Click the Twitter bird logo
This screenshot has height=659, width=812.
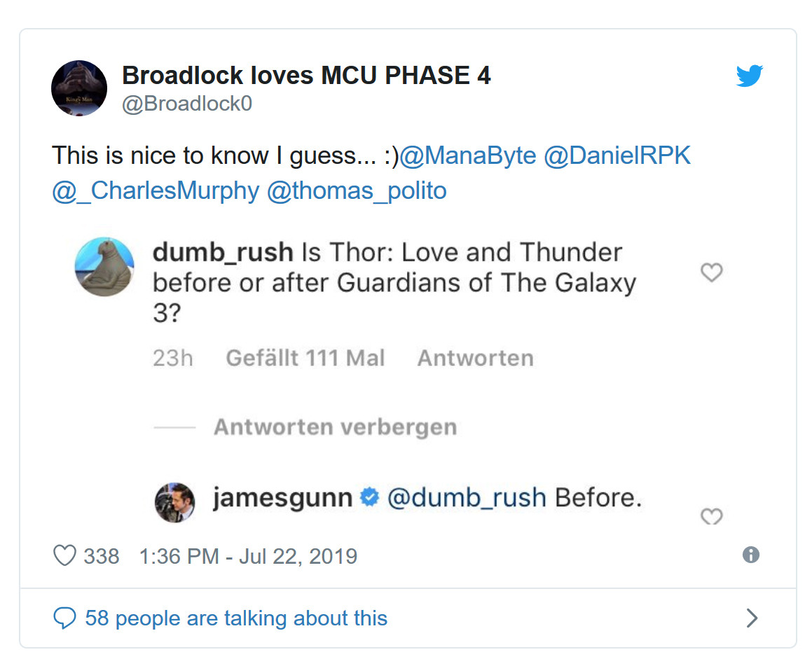pyautogui.click(x=749, y=76)
